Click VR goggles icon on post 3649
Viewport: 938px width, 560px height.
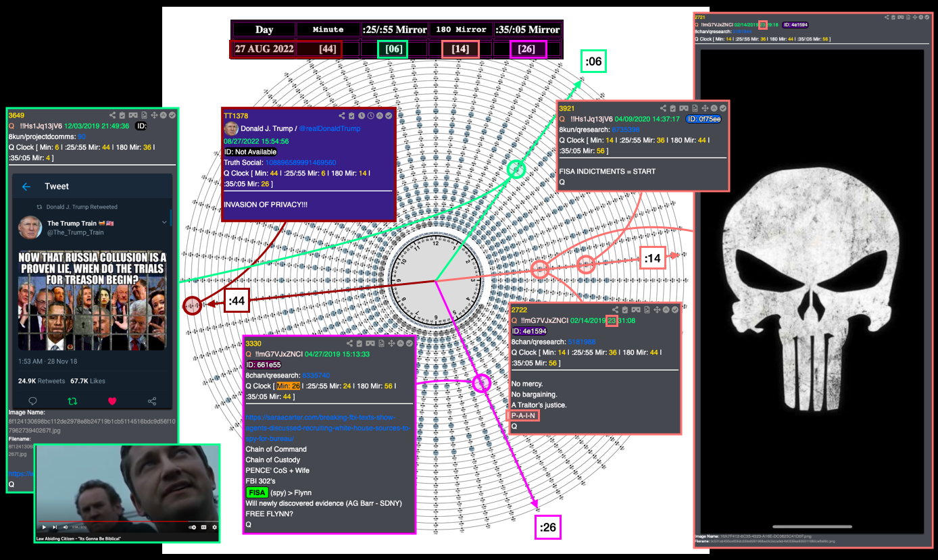[133, 115]
